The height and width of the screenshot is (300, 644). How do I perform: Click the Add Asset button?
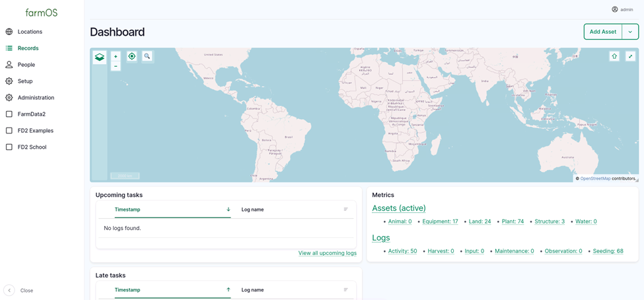tap(602, 32)
